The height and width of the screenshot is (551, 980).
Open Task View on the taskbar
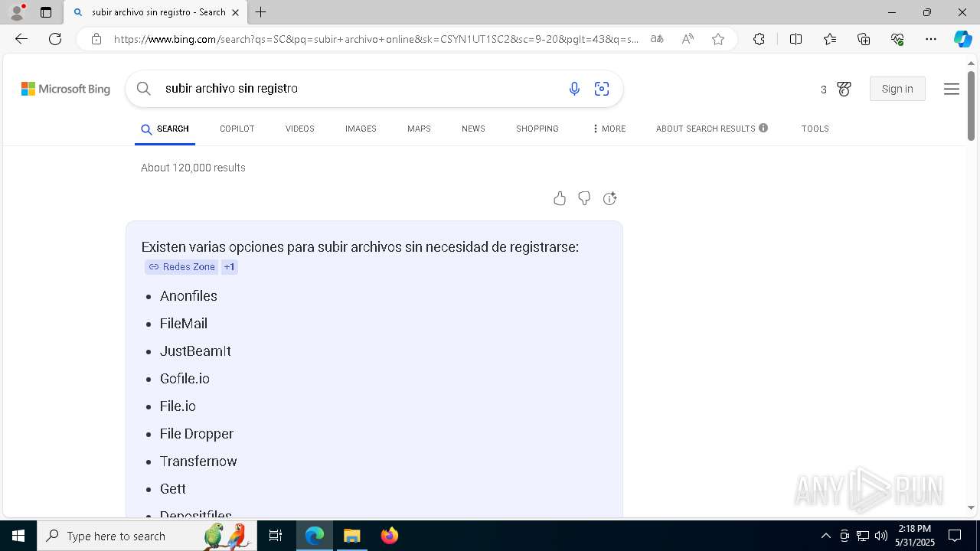click(x=276, y=536)
